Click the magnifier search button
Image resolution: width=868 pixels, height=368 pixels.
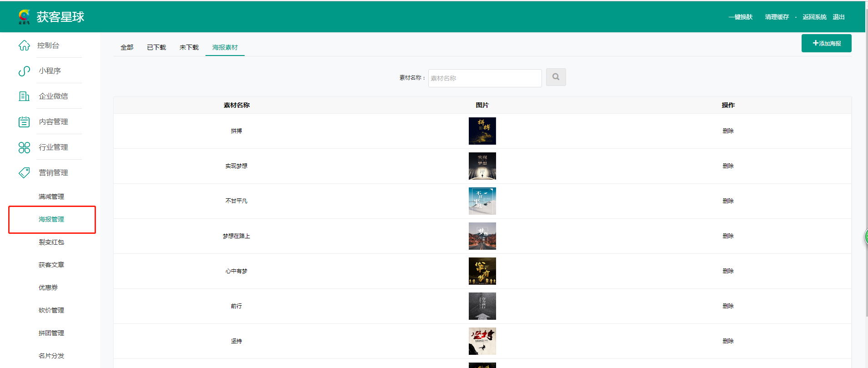click(x=556, y=77)
